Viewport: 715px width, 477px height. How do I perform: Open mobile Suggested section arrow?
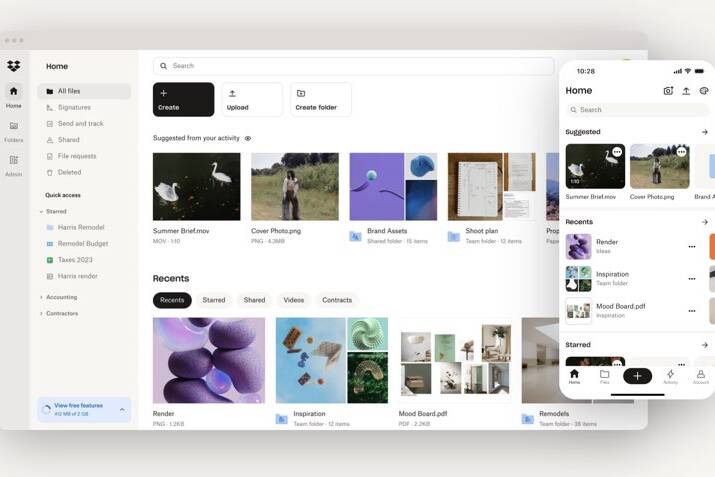point(705,132)
